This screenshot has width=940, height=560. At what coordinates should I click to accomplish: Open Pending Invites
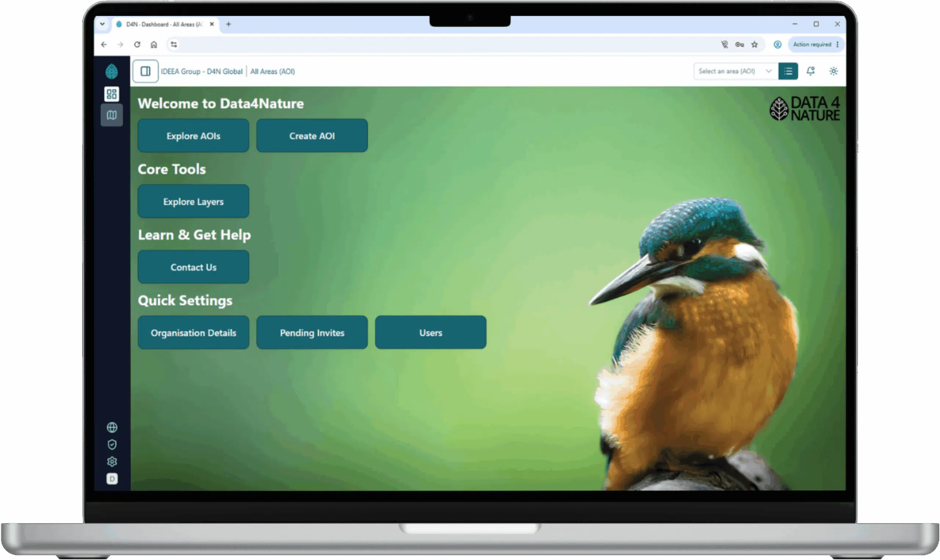point(312,333)
